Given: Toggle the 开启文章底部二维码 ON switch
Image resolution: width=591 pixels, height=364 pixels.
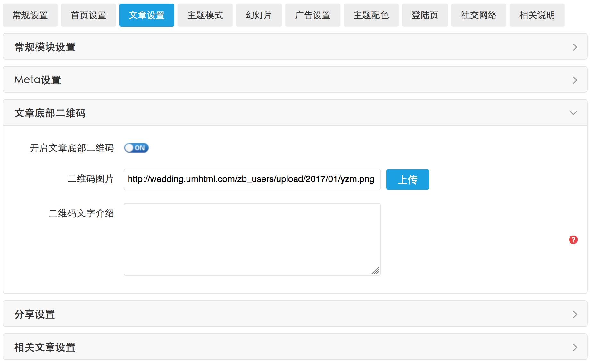Looking at the screenshot, I should pos(137,148).
